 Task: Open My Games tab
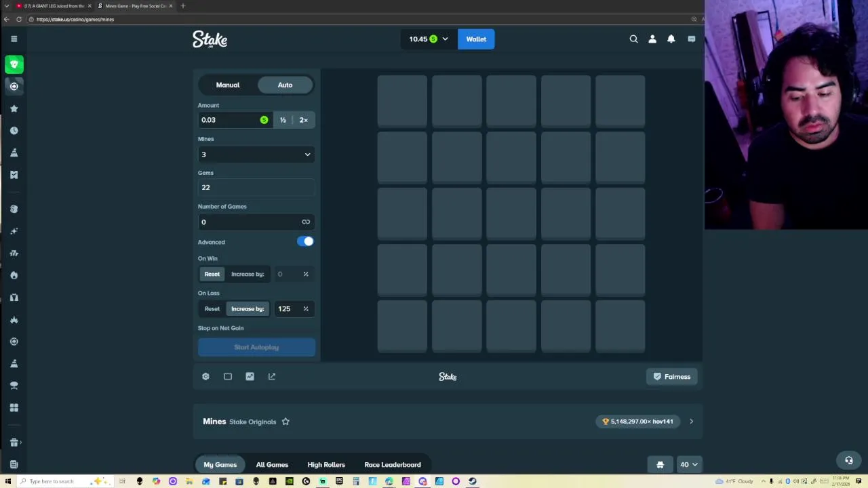220,464
